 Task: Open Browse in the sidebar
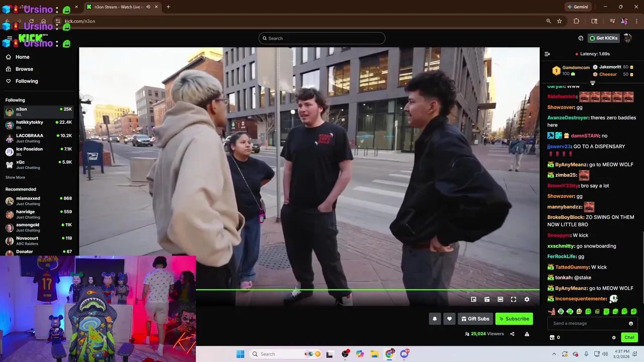[24, 69]
